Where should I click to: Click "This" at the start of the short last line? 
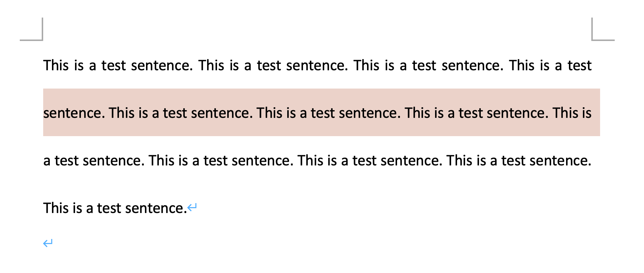click(56, 208)
